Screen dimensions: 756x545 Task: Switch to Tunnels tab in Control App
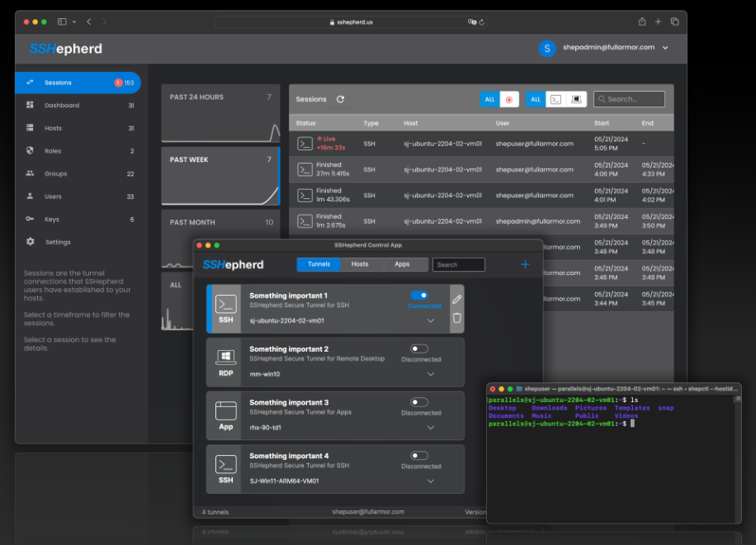click(x=319, y=264)
